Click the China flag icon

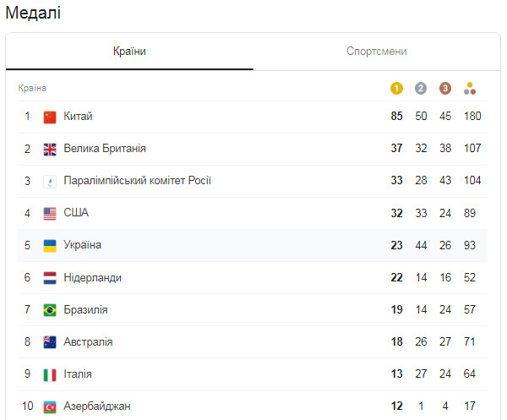pyautogui.click(x=50, y=117)
